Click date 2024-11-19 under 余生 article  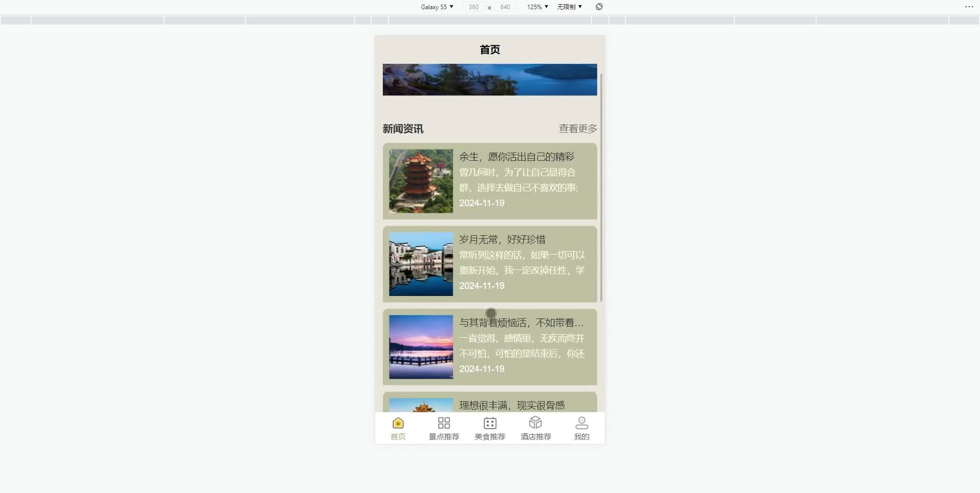click(482, 203)
